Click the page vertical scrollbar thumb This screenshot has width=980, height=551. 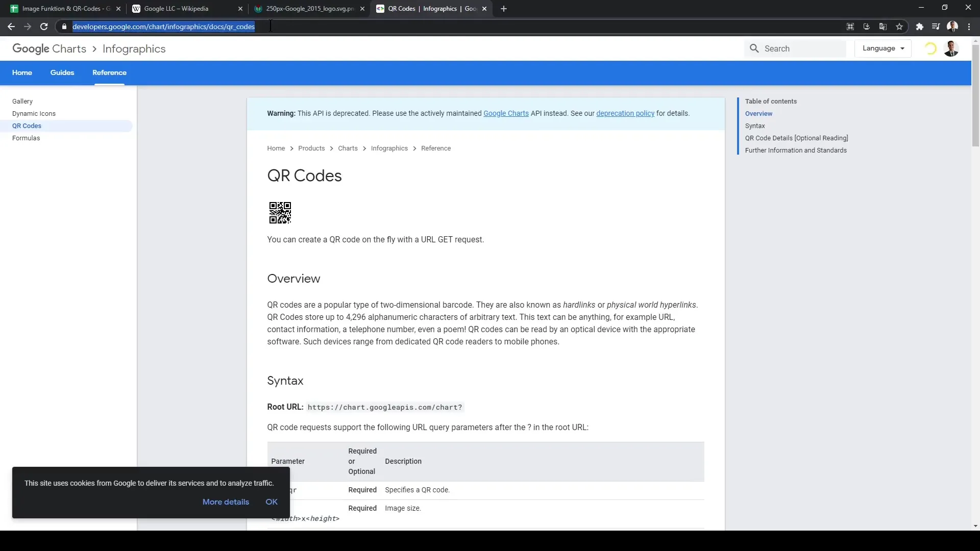pos(975,95)
